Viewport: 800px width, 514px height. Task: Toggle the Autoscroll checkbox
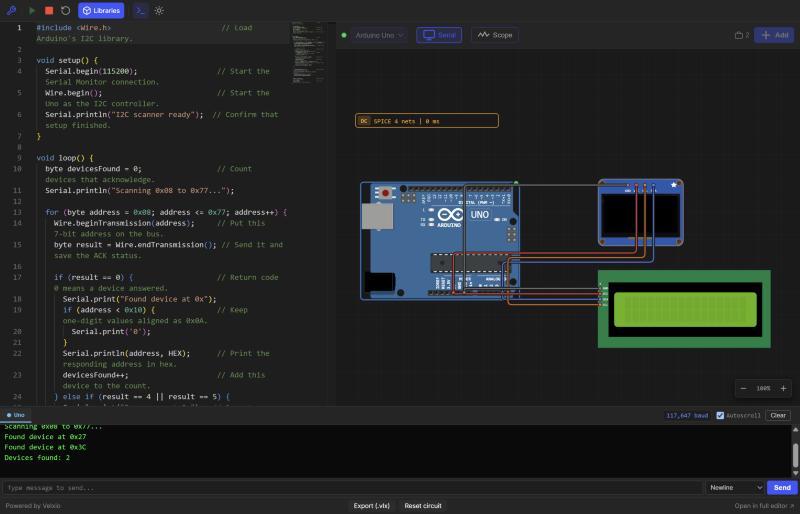coord(720,415)
